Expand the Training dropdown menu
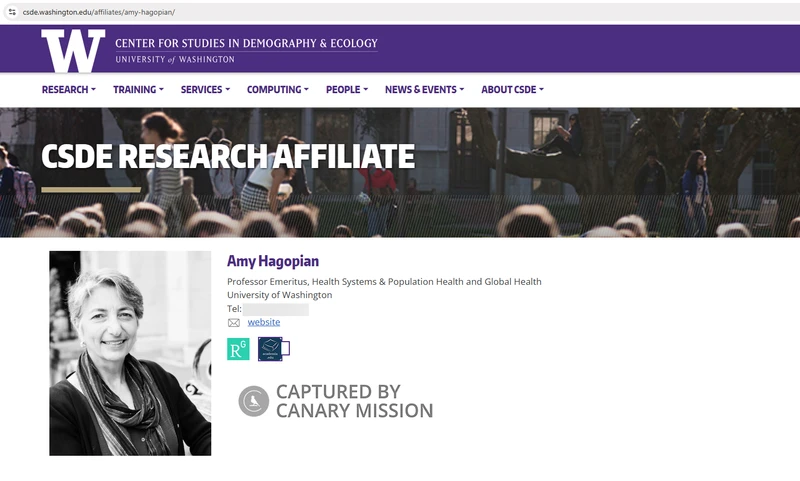 (x=138, y=90)
